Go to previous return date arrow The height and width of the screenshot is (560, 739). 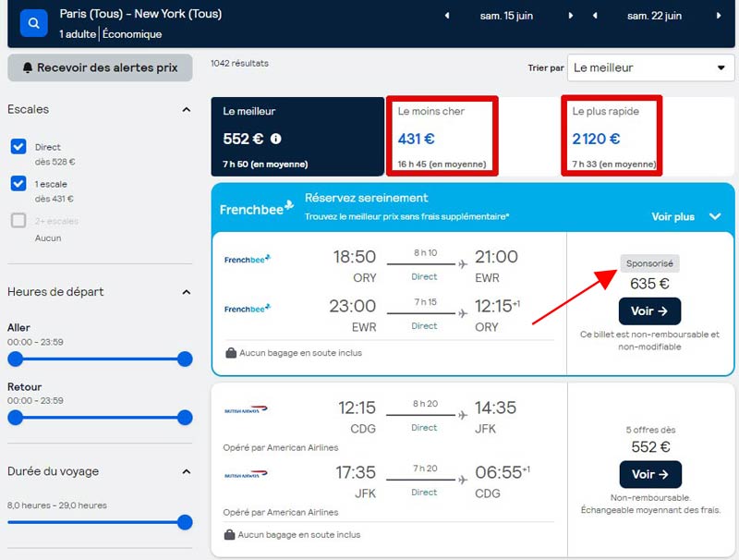coord(595,16)
